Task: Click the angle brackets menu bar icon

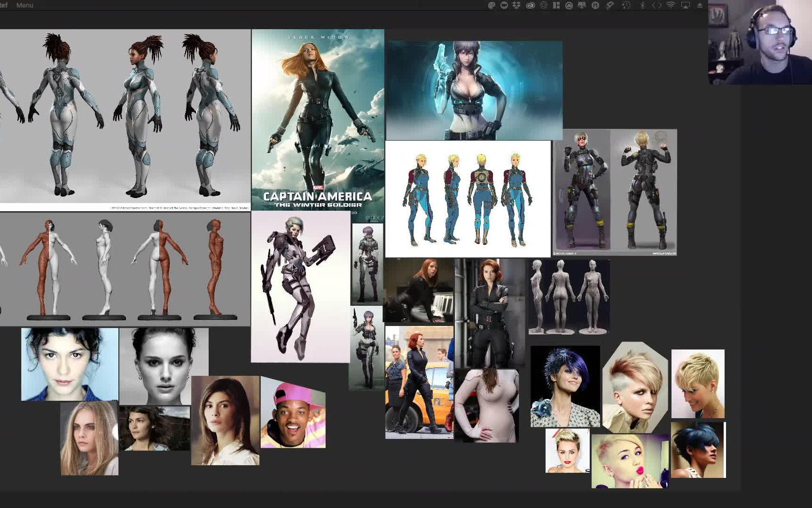Action: pyautogui.click(x=657, y=5)
